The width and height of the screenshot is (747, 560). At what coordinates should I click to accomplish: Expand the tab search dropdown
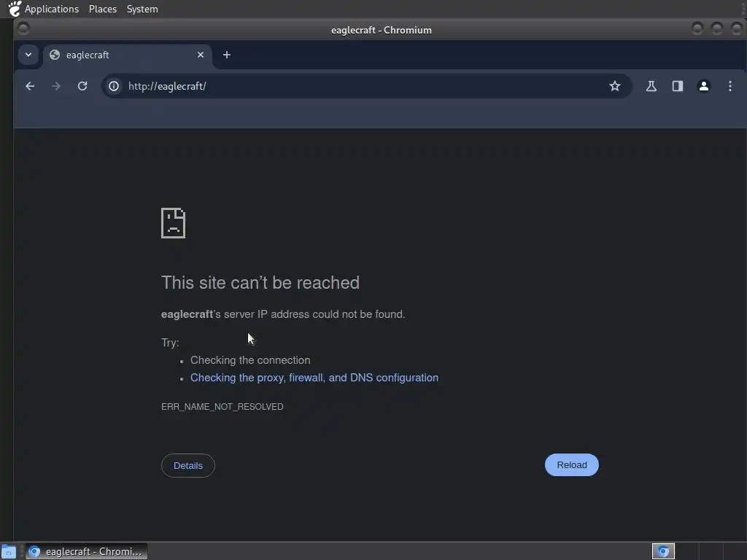tap(28, 55)
